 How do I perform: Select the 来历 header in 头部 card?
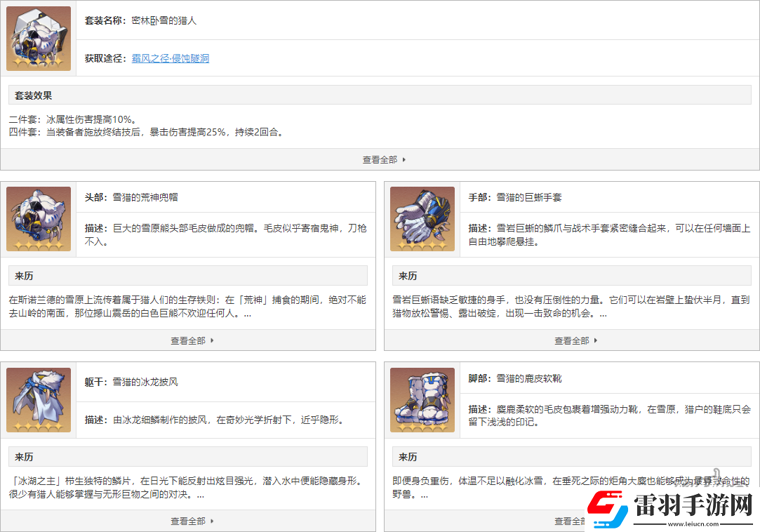tap(24, 276)
